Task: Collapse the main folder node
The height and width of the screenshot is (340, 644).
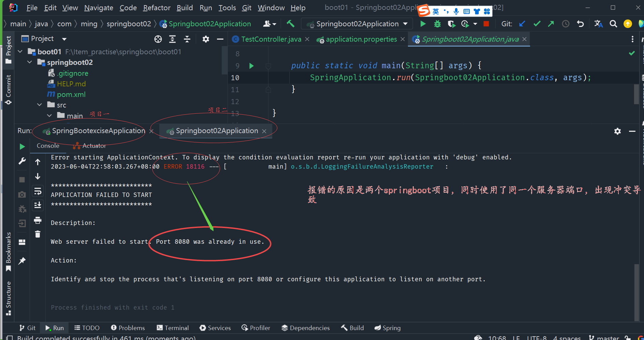Action: pyautogui.click(x=49, y=116)
